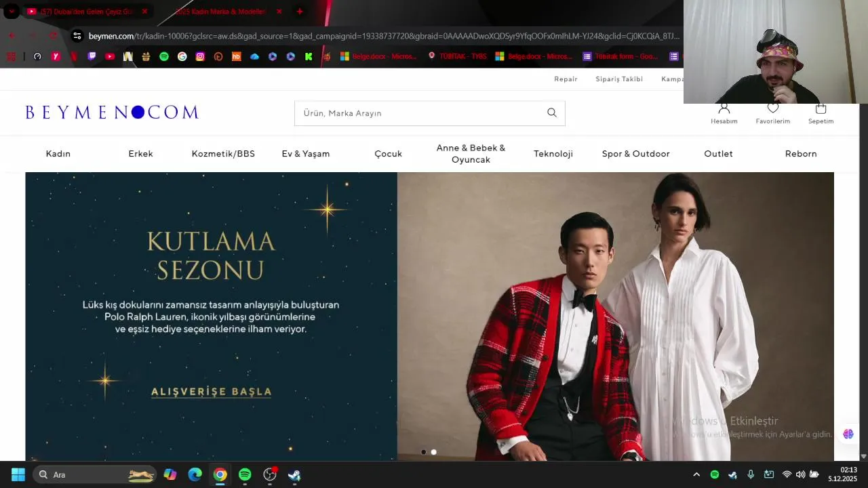The height and width of the screenshot is (488, 868).
Task: Expand the tab search dropdown arrow
Action: [x=12, y=12]
